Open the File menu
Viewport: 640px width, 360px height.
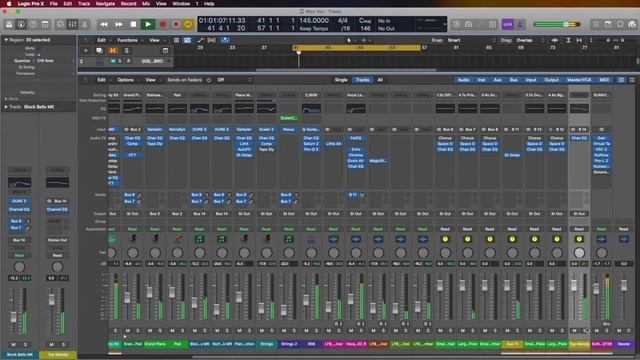53,4
